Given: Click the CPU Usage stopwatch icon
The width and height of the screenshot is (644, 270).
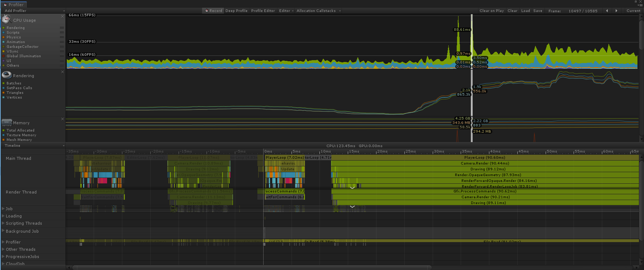Looking at the screenshot, I should coord(7,20).
